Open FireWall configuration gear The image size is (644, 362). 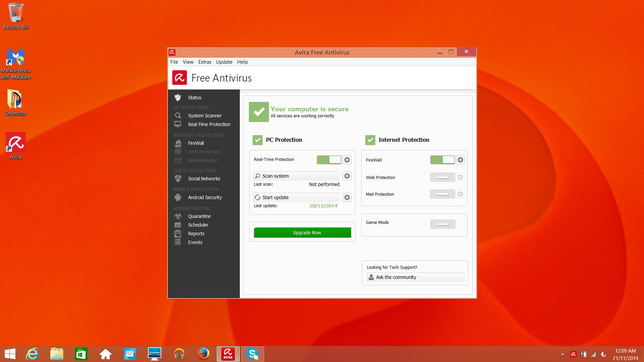[x=461, y=160]
